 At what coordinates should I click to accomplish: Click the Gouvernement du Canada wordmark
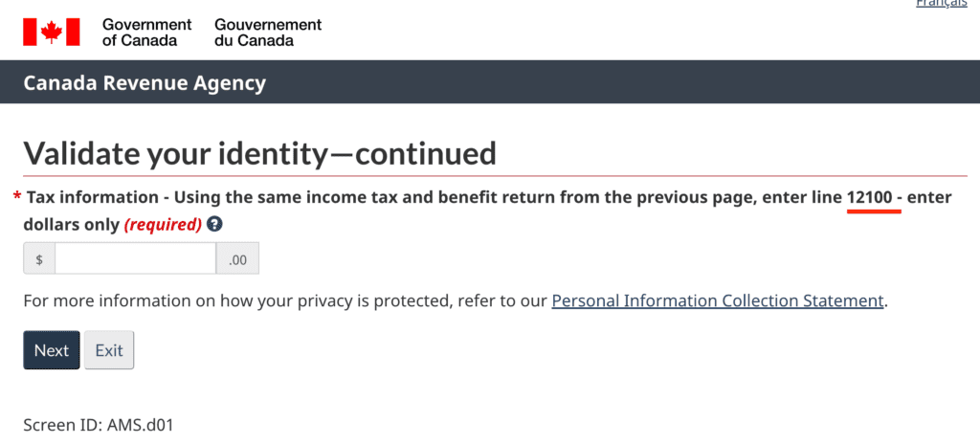(x=268, y=33)
